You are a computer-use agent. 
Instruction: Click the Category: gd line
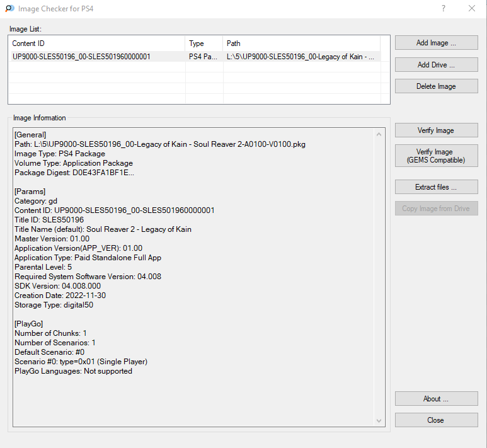[x=36, y=201]
